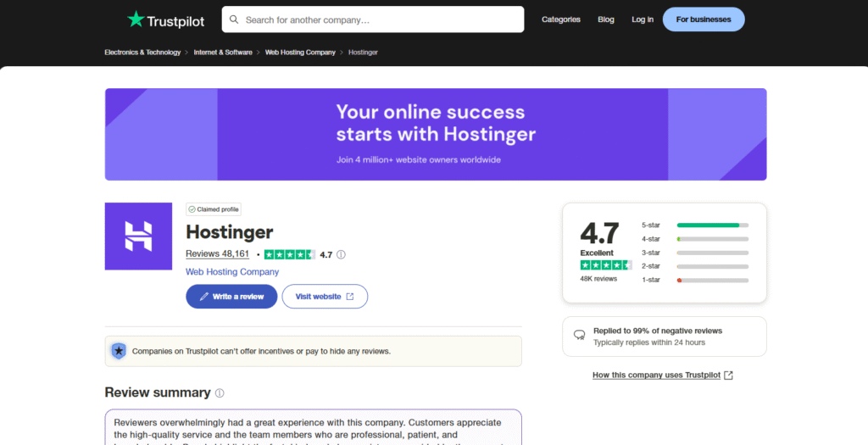The height and width of the screenshot is (445, 868).
Task: Click the speech bubble reply icon
Action: click(x=580, y=335)
